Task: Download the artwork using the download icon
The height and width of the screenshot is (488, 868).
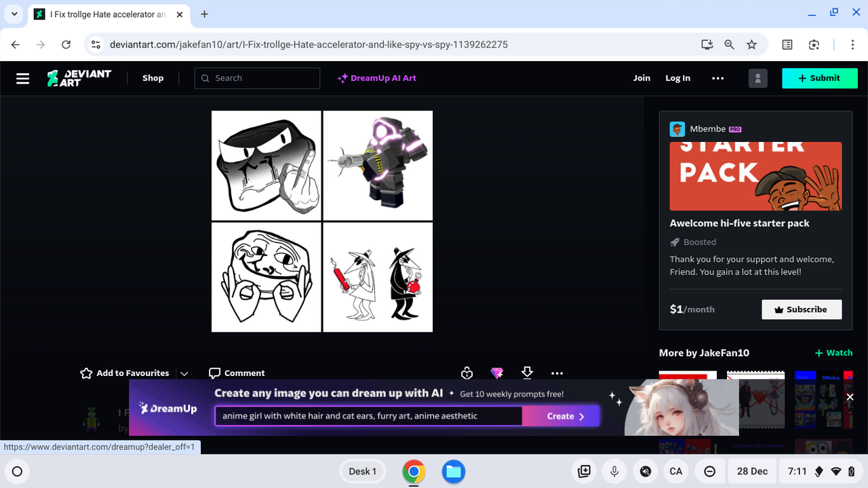Action: point(527,373)
